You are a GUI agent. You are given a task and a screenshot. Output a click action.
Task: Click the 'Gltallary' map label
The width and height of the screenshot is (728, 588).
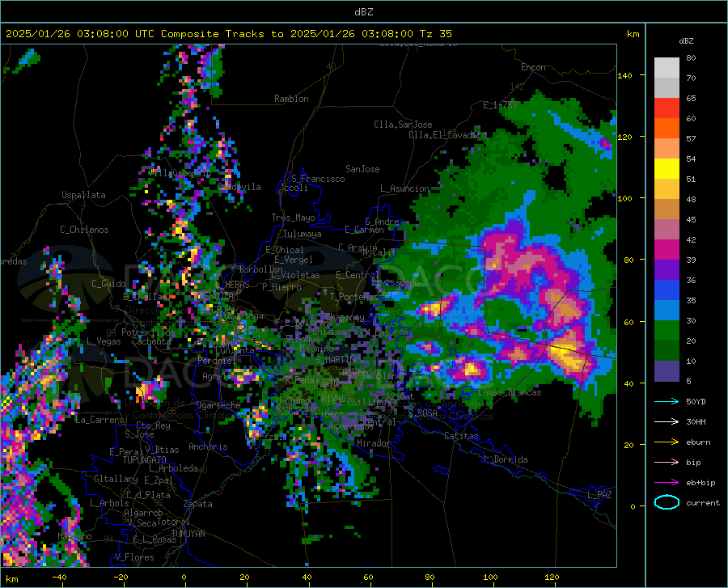(x=116, y=479)
